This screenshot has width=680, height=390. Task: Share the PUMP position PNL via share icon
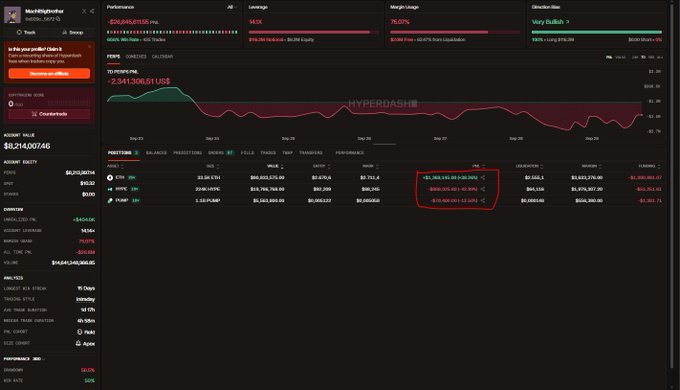coord(483,200)
